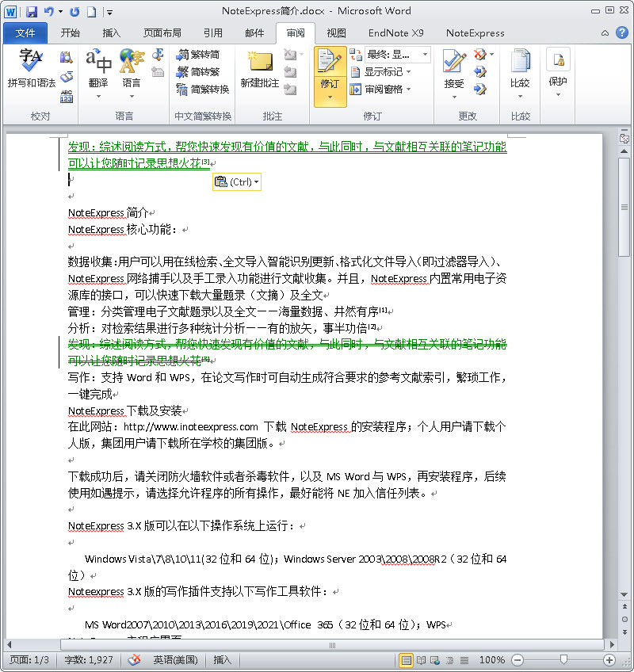Image resolution: width=634 pixels, height=672 pixels.
Task: Select Web Layout view button
Action: tap(435, 660)
